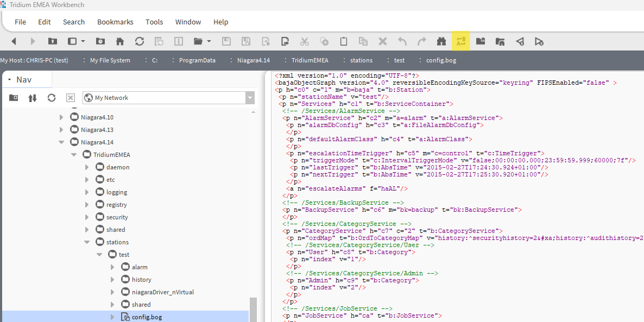Click the highlighted Replace A-to-B icon

461,41
